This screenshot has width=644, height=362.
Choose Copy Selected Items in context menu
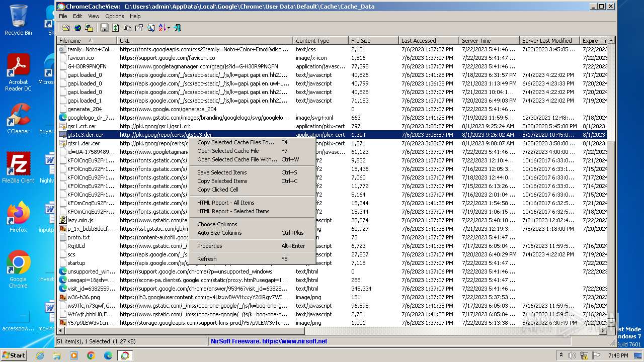point(252,181)
